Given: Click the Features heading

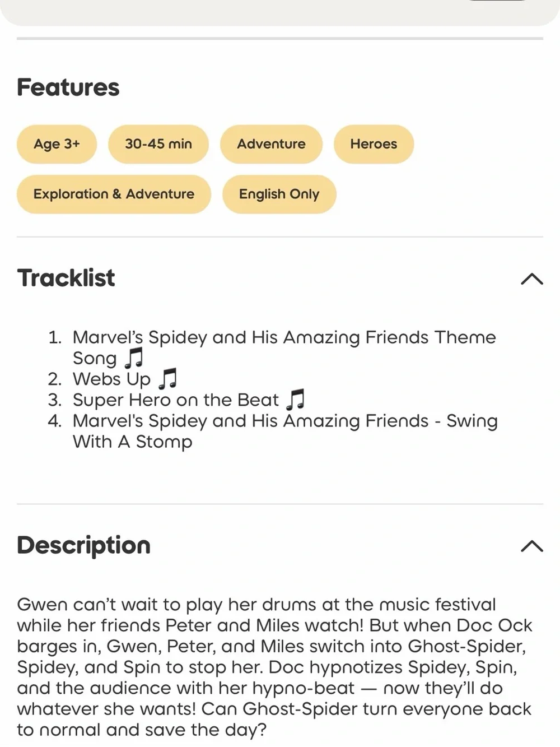Looking at the screenshot, I should tap(68, 87).
